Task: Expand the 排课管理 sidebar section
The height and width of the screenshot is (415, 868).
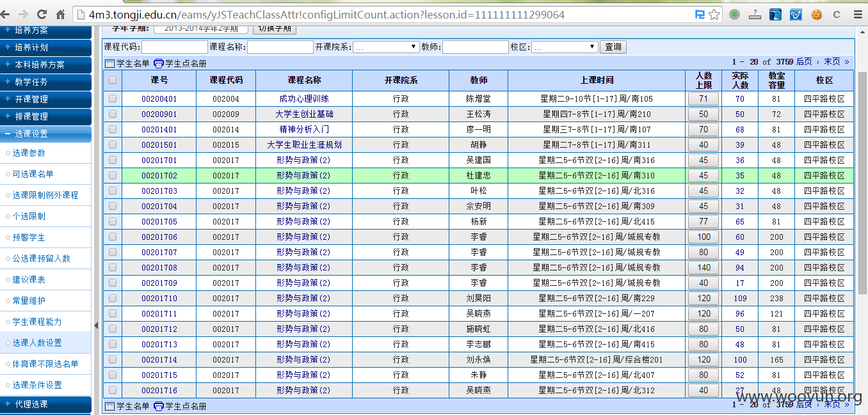Action: tap(45, 116)
